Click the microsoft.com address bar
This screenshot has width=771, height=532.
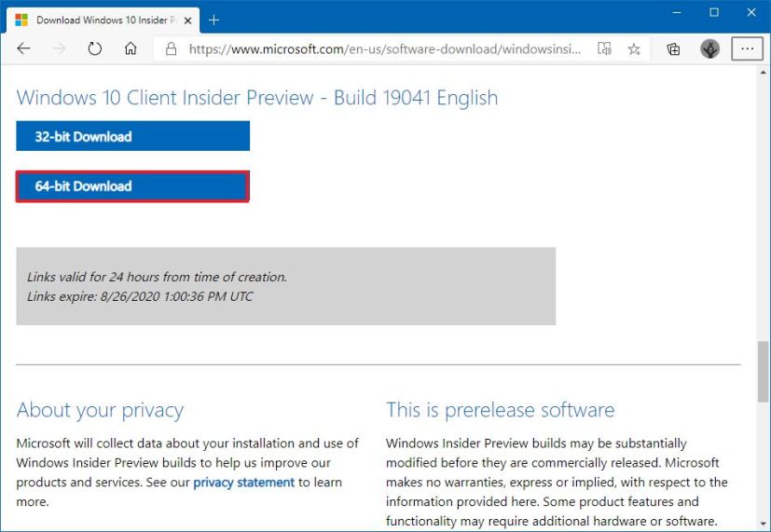coord(384,49)
